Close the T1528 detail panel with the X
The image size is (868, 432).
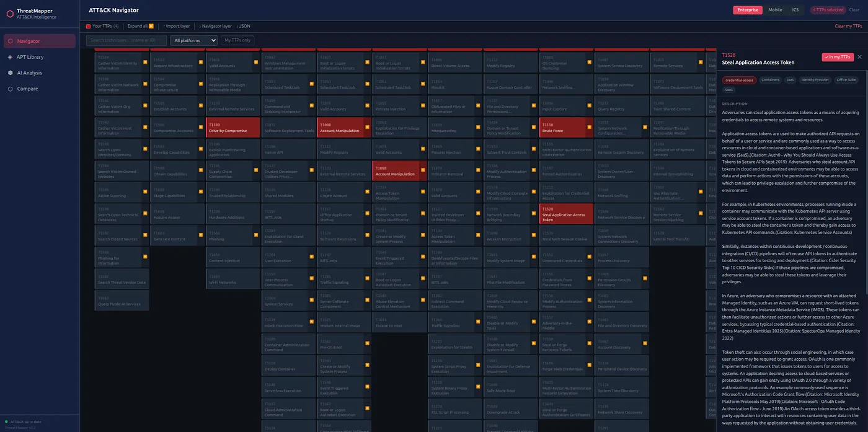coord(859,57)
